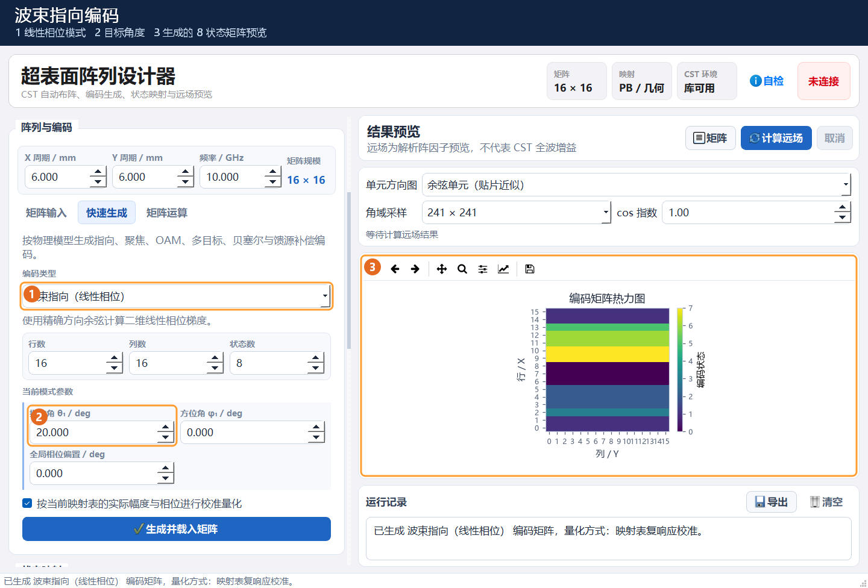Increase the 频率 value
868x588 pixels.
273,172
